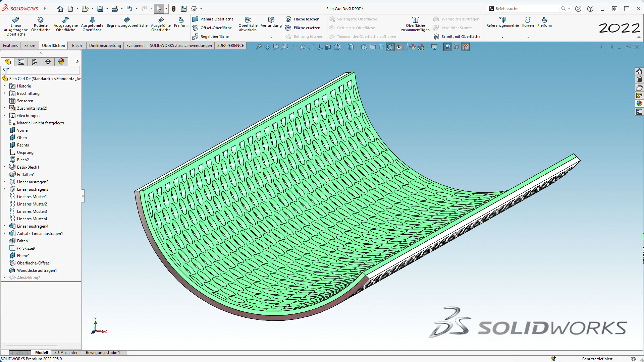Expand Basis-Blech1 feature
Image resolution: width=644 pixels, height=362 pixels.
click(x=4, y=167)
